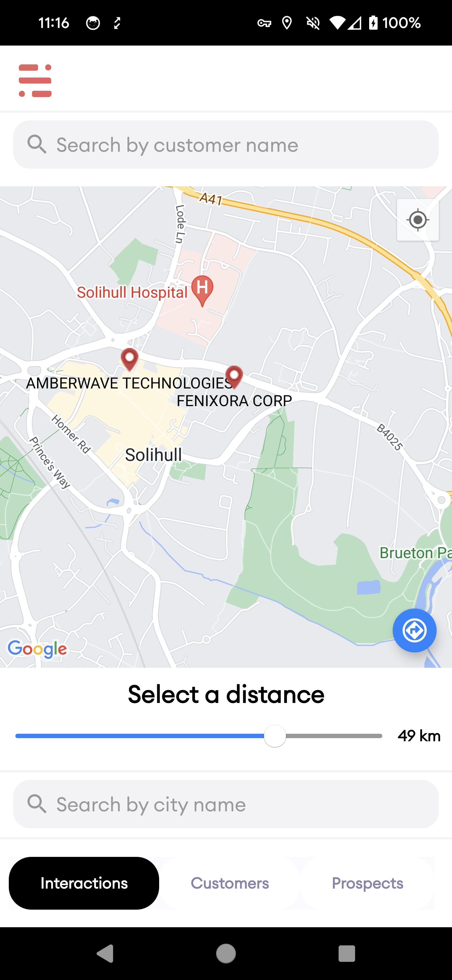Focus the Search by city name field
Image resolution: width=452 pixels, height=980 pixels.
(x=226, y=804)
